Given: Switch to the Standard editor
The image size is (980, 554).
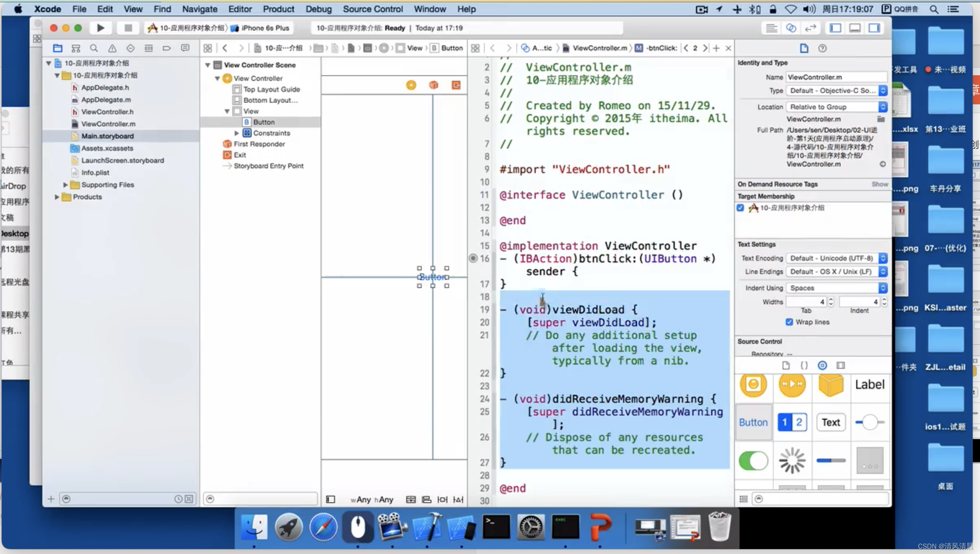Looking at the screenshot, I should tap(771, 28).
